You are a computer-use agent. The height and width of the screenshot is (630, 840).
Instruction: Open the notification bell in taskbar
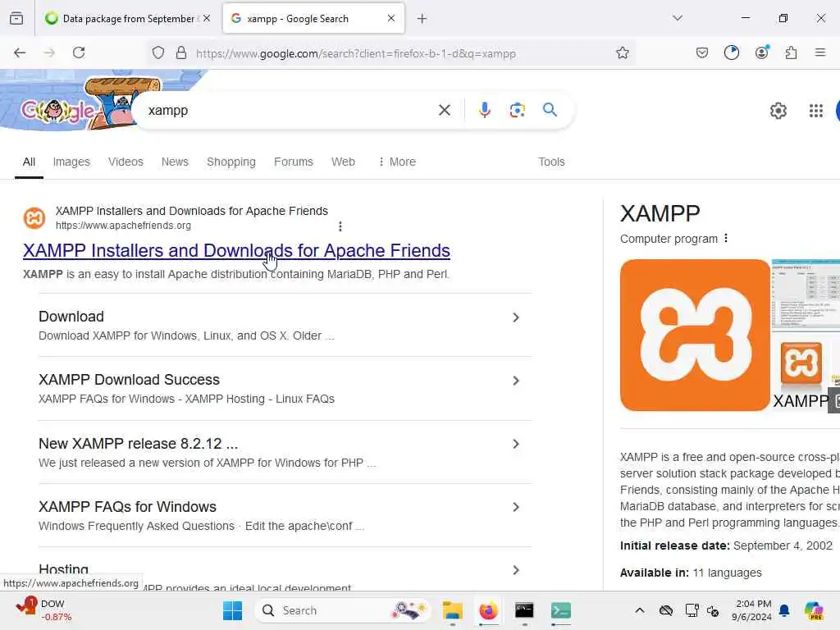click(784, 610)
